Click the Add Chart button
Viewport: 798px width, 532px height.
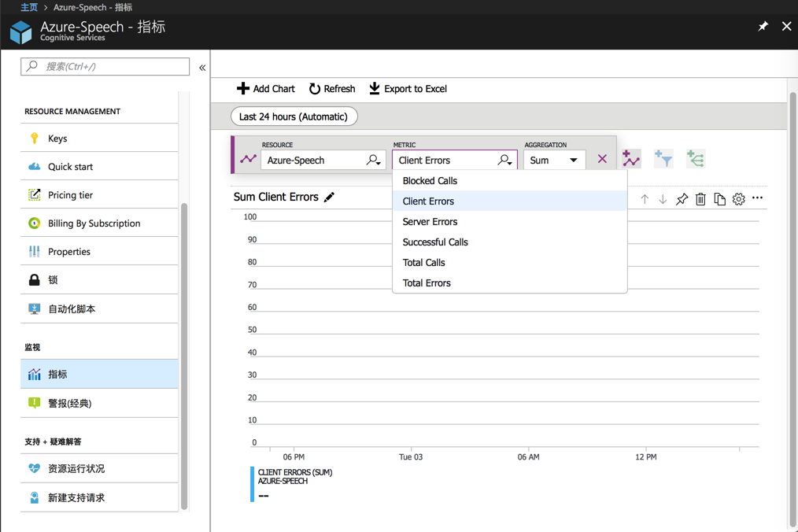266,89
